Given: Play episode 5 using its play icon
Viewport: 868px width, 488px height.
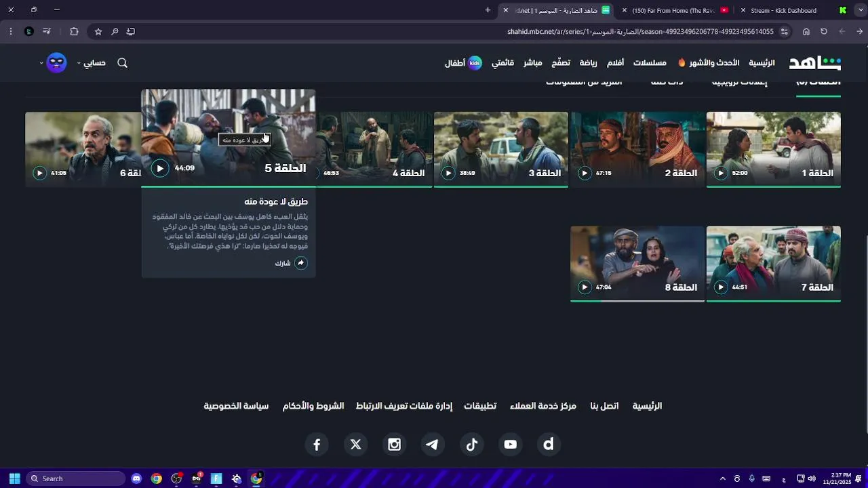Looking at the screenshot, I should [x=160, y=168].
